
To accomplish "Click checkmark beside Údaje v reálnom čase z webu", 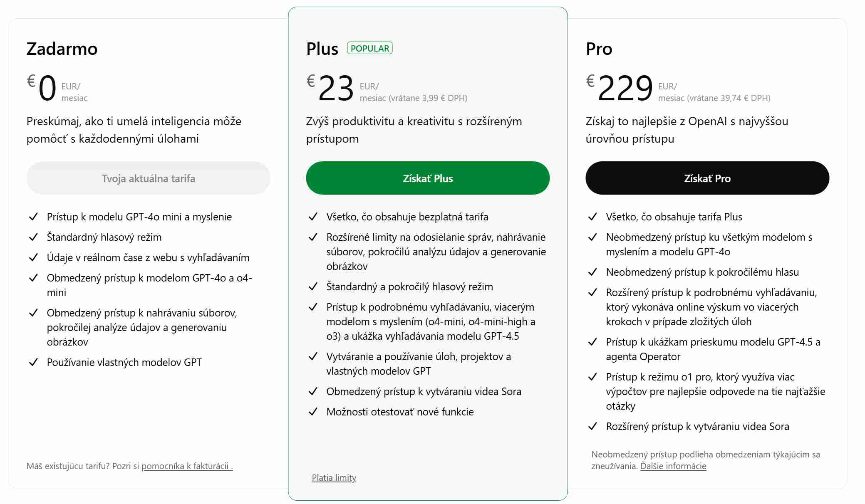I will [33, 257].
